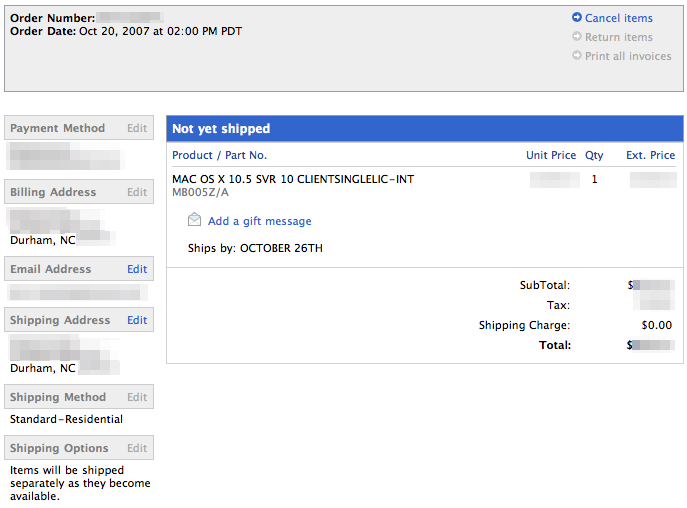Screen dimensions: 687x508
Task: Click the Unit Price column header
Action: 551,155
